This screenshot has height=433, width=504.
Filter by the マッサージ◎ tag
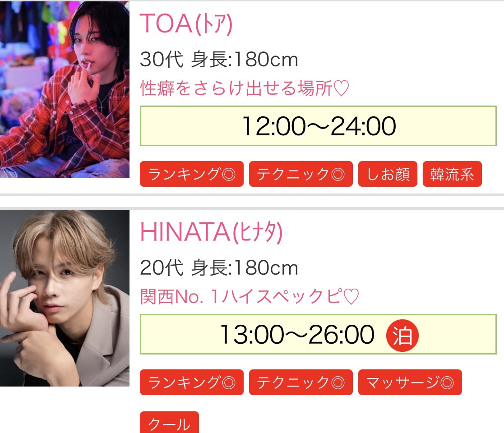click(410, 382)
